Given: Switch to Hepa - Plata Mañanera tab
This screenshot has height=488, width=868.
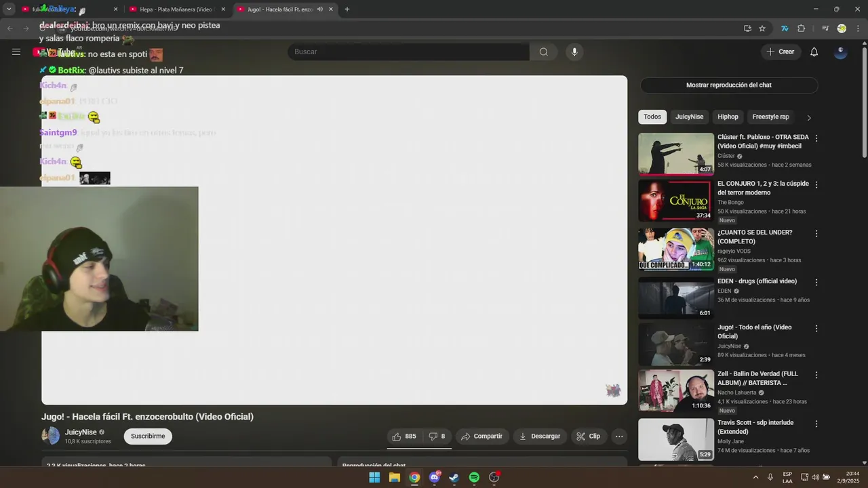Looking at the screenshot, I should 176,9.
